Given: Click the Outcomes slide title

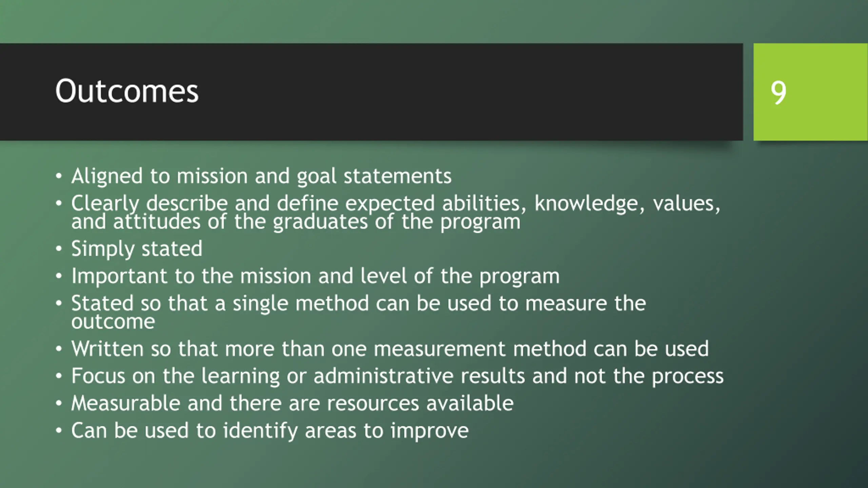Looking at the screenshot, I should coord(127,91).
